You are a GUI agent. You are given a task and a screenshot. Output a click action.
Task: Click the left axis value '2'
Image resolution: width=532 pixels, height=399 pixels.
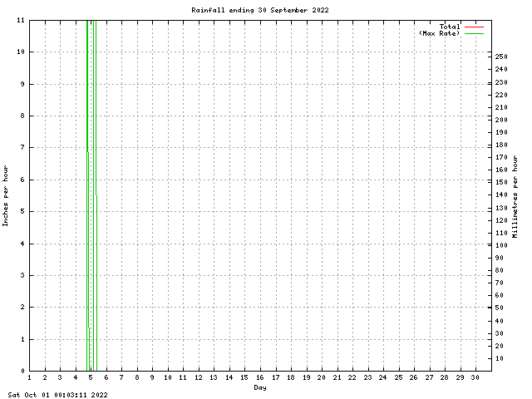point(22,307)
